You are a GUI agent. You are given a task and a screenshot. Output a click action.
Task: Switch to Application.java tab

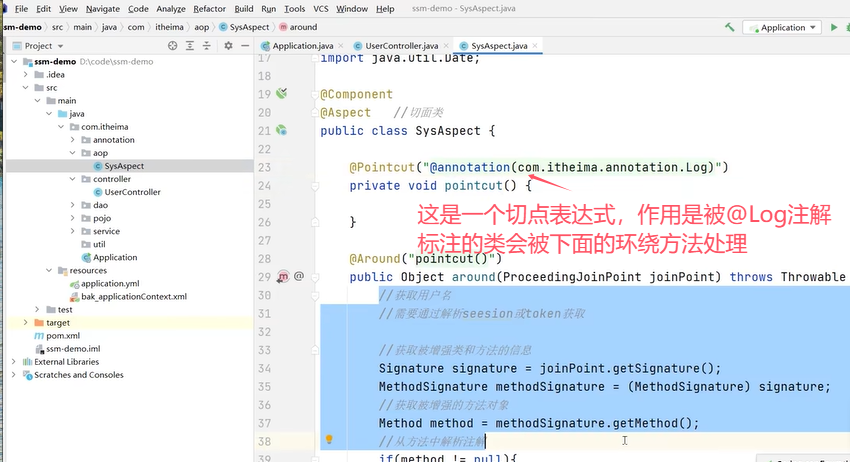coord(298,46)
